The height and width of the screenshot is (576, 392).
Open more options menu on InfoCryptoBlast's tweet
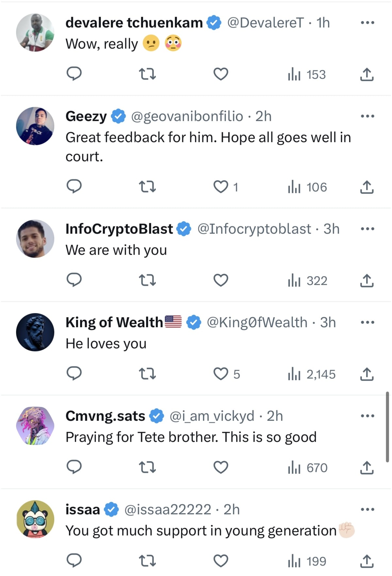pyautogui.click(x=367, y=229)
